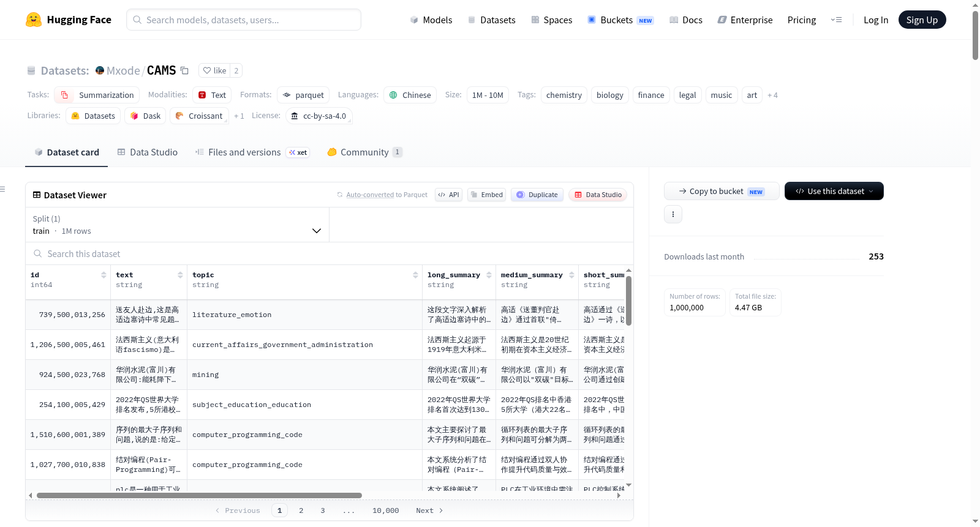Go to page 3 of rows
This screenshot has width=980, height=527.
point(323,510)
